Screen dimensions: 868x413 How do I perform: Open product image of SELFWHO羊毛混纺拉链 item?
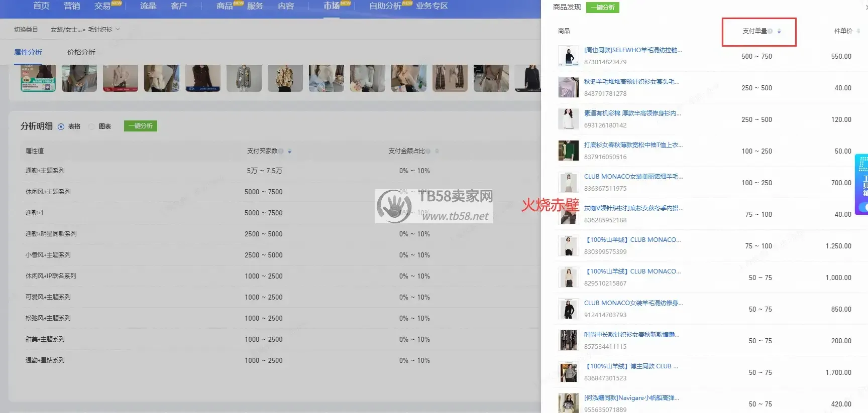[569, 56]
